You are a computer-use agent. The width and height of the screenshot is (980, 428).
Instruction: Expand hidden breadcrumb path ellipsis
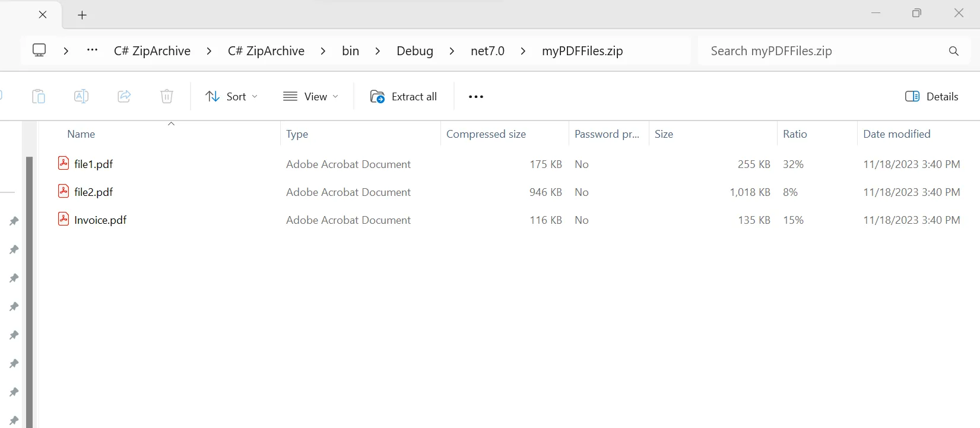pos(92,50)
